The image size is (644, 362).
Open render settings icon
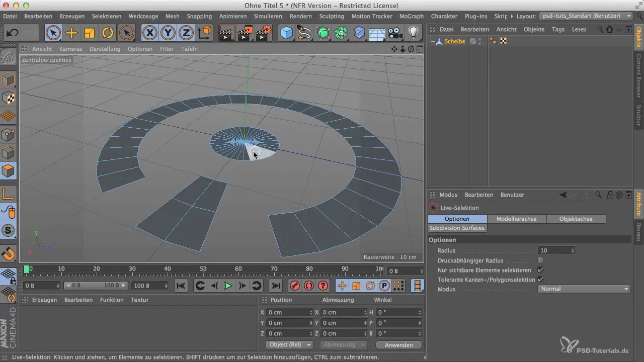coord(264,34)
